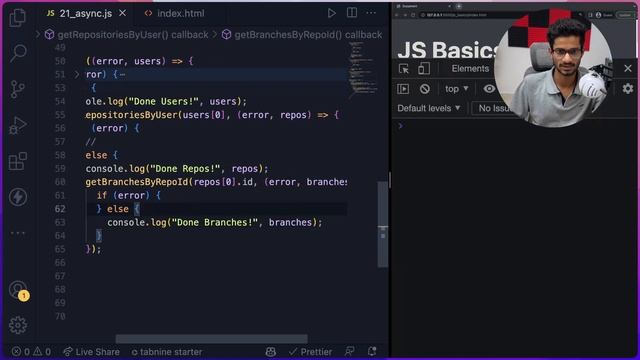The image size is (640, 360).
Task: Open the lightning bolt extension in activity bar
Action: point(18,197)
